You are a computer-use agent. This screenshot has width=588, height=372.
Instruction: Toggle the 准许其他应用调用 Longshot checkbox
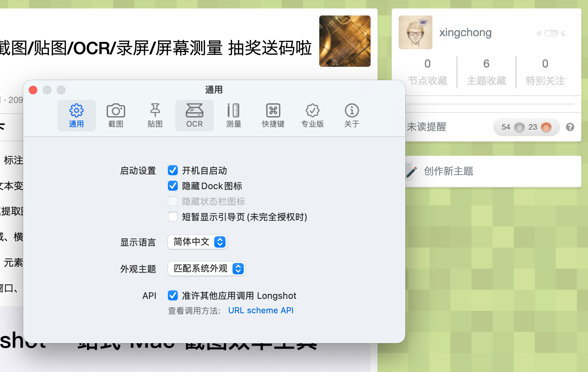173,295
